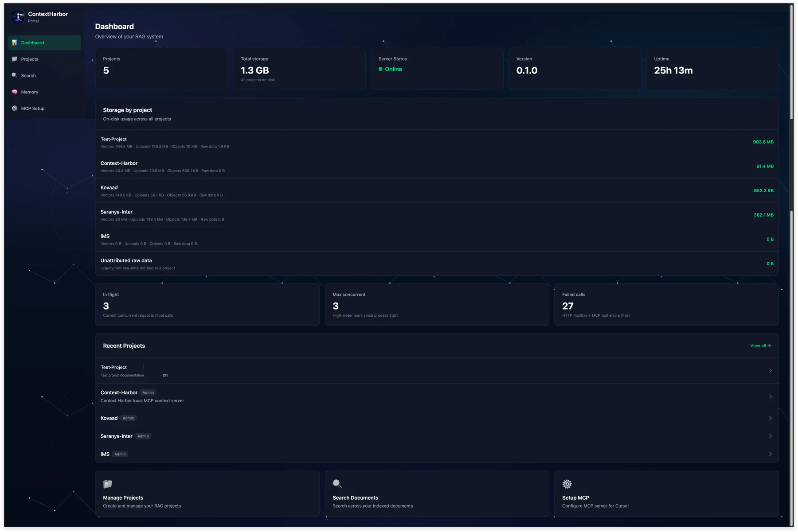
Task: Go to the Search page in sidebar
Action: pyautogui.click(x=44, y=75)
